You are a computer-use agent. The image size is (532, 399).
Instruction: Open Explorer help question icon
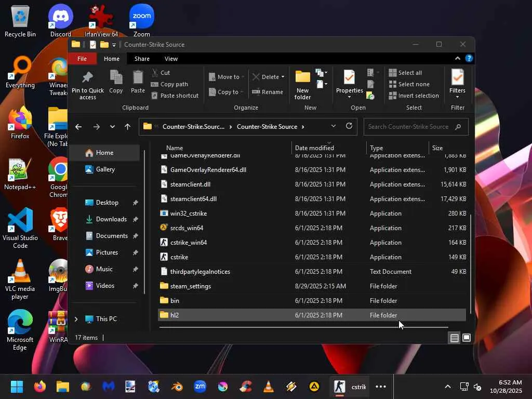click(x=469, y=58)
